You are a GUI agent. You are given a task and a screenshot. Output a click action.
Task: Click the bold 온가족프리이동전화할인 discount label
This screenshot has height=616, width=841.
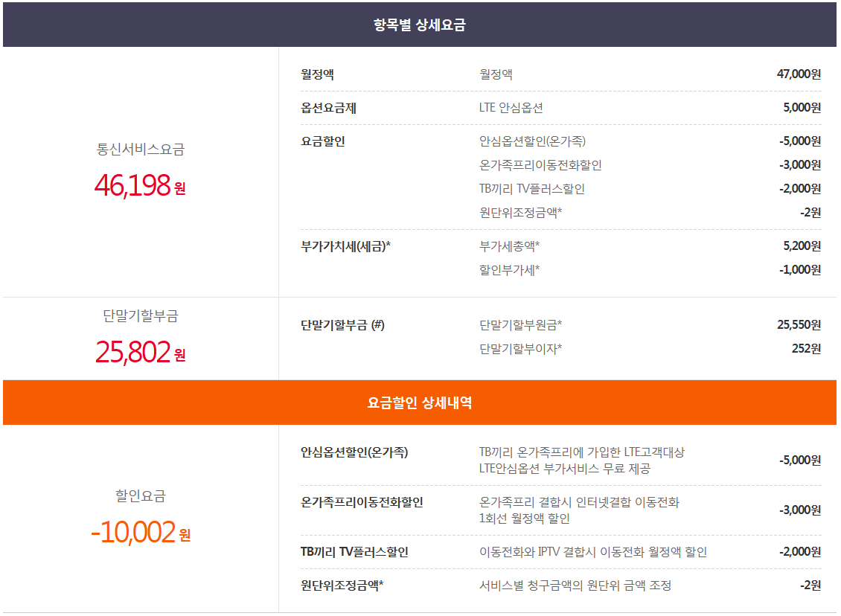pos(362,502)
